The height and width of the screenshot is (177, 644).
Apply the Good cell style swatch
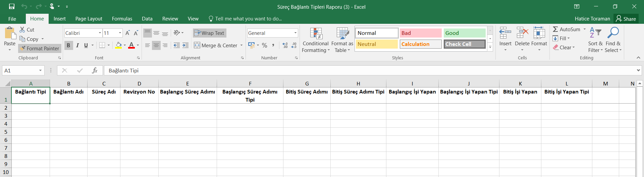[464, 33]
